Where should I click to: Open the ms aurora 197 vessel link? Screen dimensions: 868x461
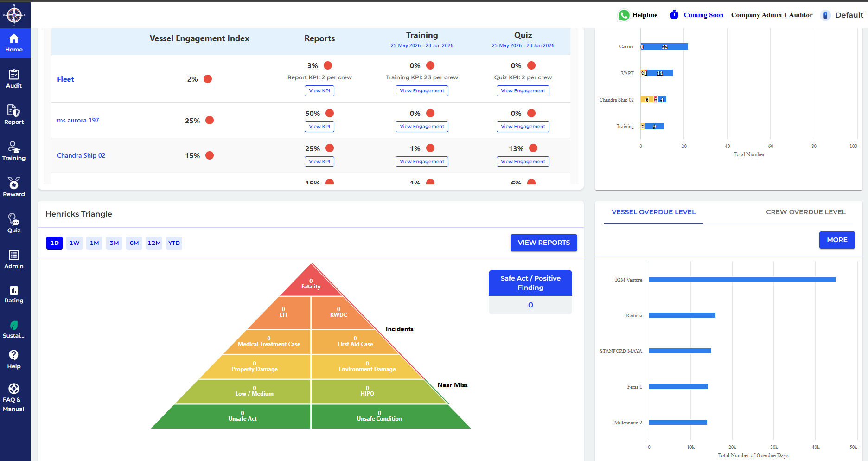(78, 120)
